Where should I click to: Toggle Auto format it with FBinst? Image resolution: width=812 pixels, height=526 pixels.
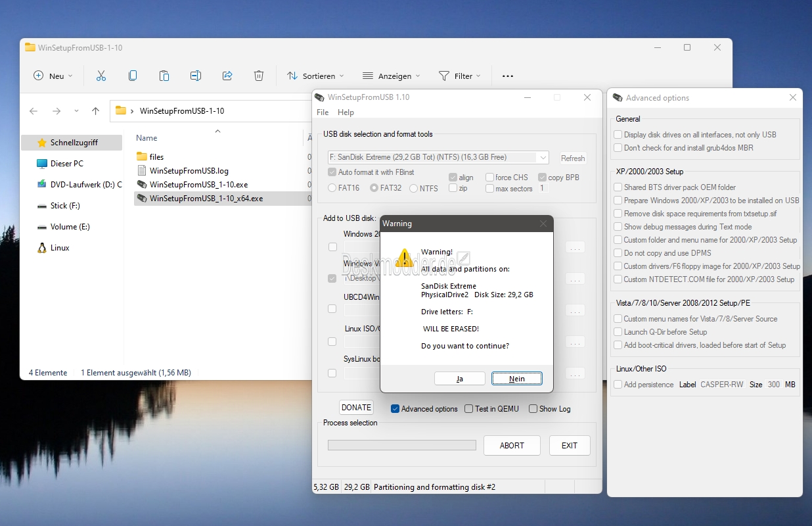click(332, 172)
